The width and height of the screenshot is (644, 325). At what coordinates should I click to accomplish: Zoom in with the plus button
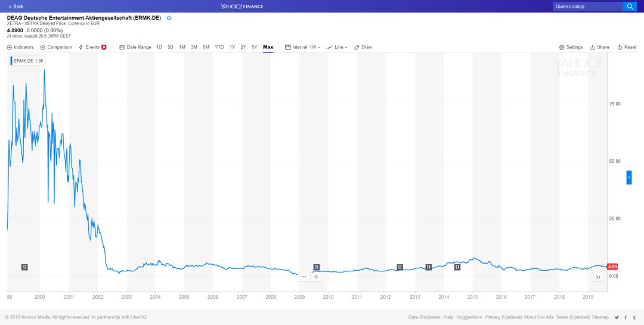click(316, 277)
